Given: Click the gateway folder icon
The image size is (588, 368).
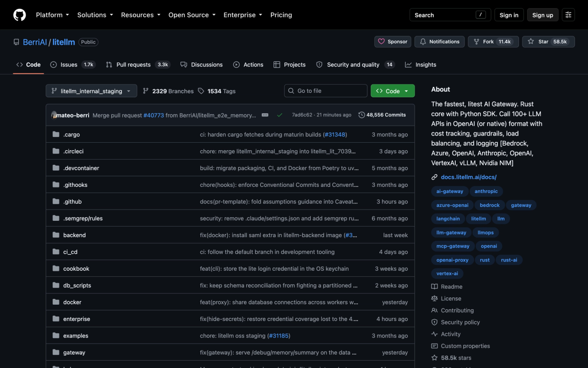Looking at the screenshot, I should click(56, 352).
